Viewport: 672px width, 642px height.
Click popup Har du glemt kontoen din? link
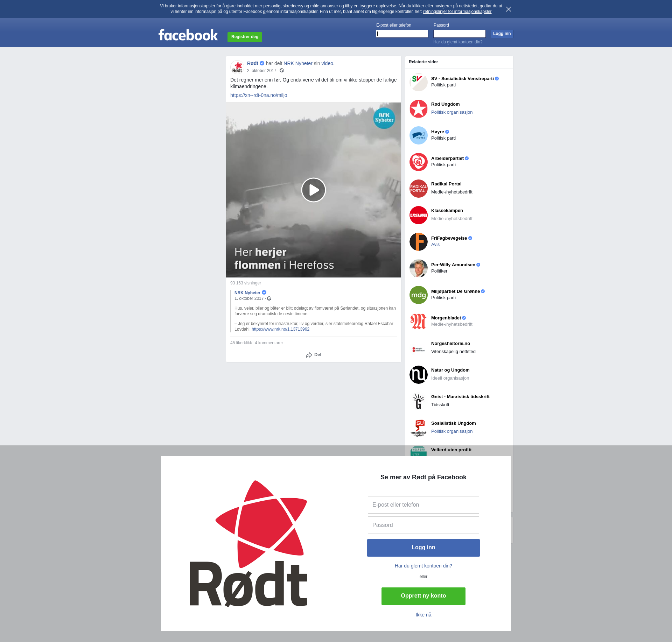pyautogui.click(x=423, y=566)
